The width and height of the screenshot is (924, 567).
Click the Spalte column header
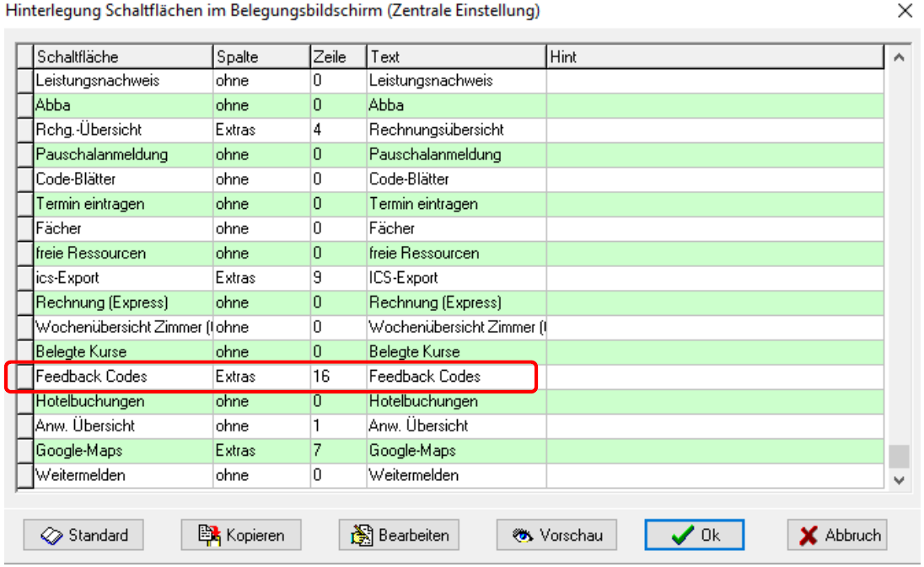pos(261,56)
